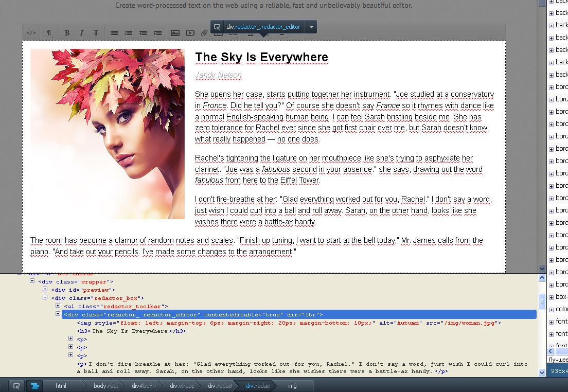Image resolution: width=568 pixels, height=392 pixels.
Task: Click the author name "Jandy Nelson"
Action: tap(218, 75)
